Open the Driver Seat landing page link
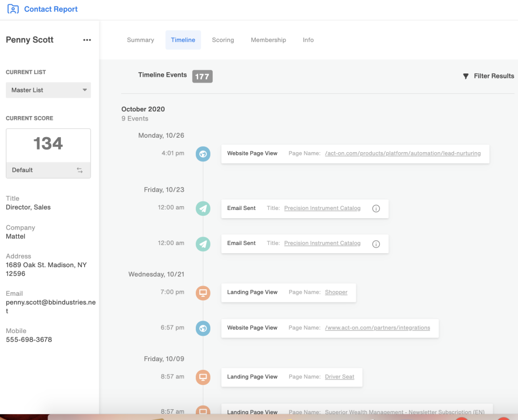Viewport: 518px width, 420px height. point(339,377)
